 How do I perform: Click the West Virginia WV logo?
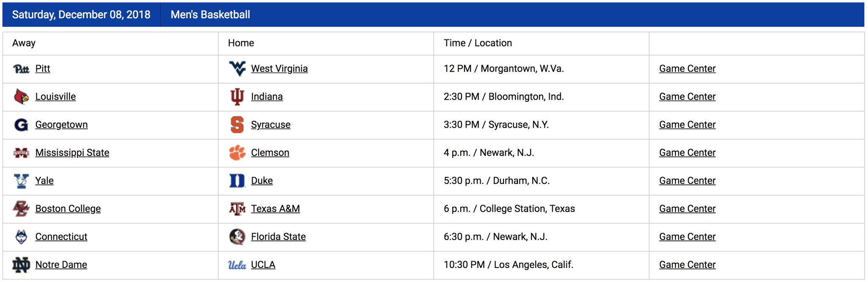[237, 68]
